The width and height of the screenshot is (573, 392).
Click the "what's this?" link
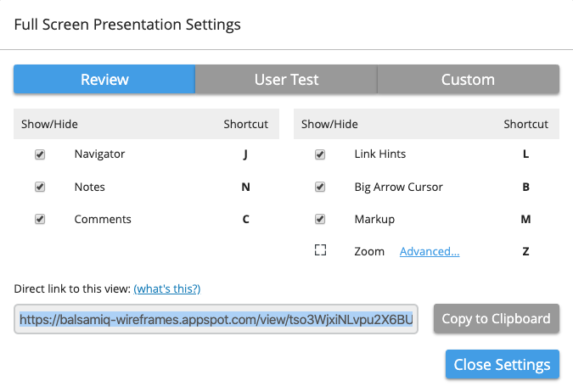[x=166, y=288]
